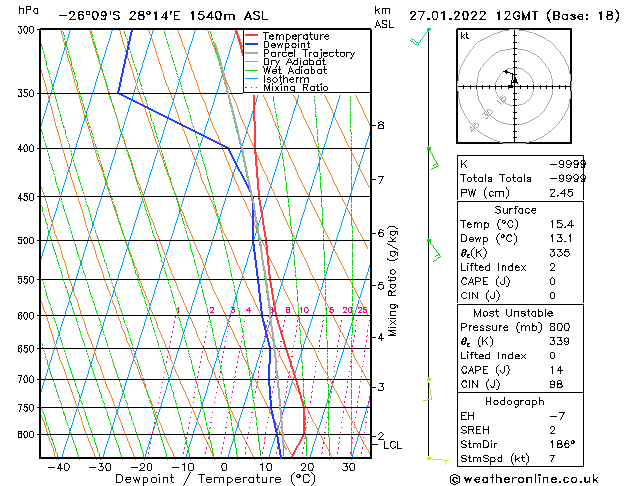629x486 pixels.
Task: Click the '-30' temperature axis label
Action: coord(100,467)
